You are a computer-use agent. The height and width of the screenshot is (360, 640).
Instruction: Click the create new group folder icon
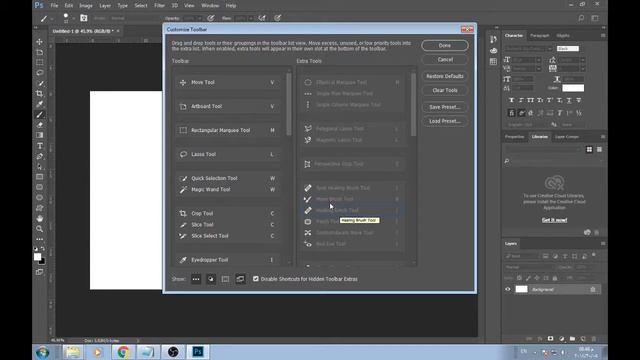572,339
